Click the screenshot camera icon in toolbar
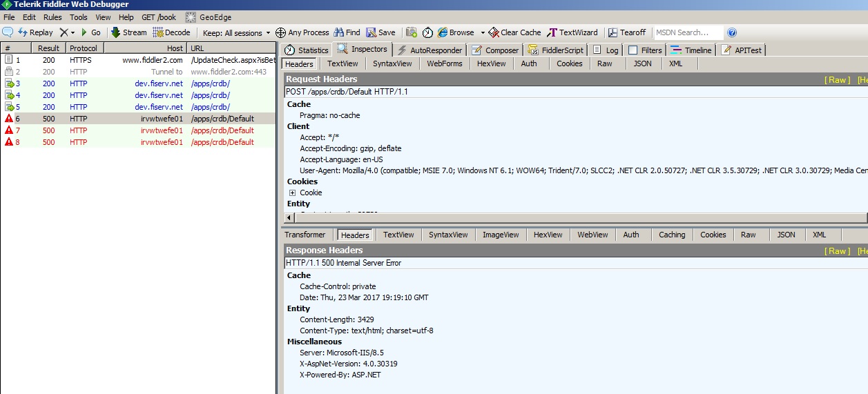 [x=412, y=32]
